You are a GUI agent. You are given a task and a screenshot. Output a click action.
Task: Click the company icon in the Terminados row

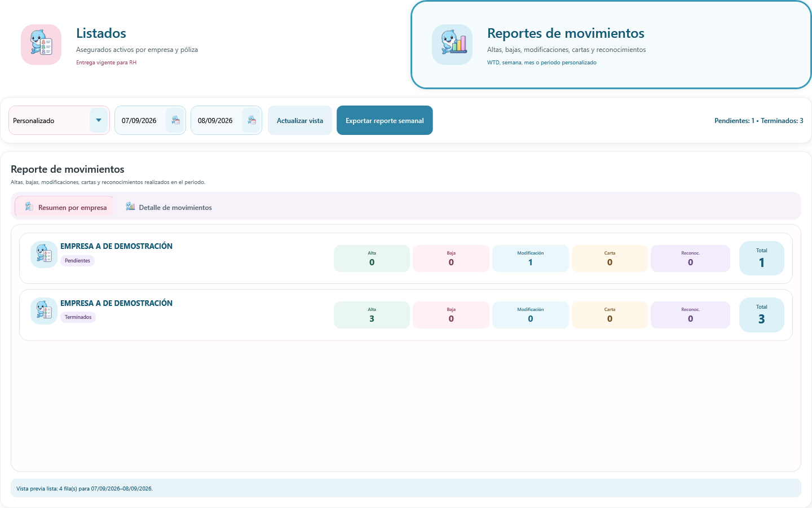[x=44, y=311]
